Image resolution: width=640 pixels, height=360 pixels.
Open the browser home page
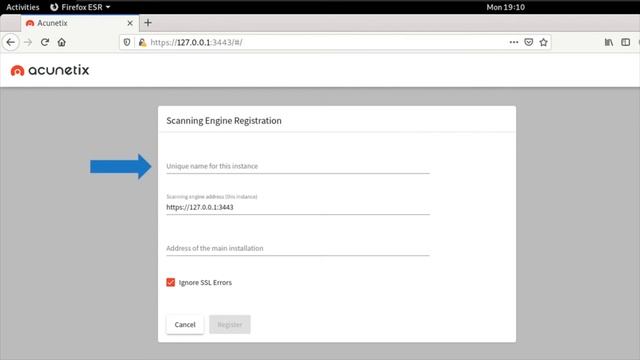[x=62, y=42]
